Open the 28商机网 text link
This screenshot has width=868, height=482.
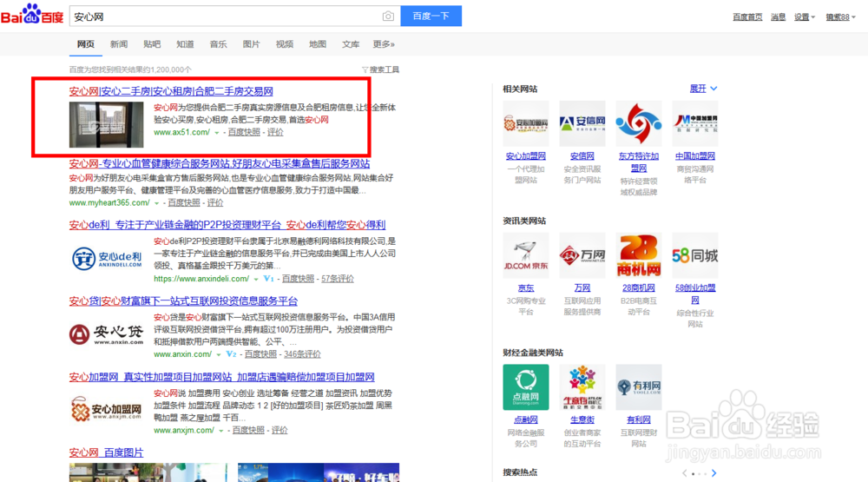(639, 288)
